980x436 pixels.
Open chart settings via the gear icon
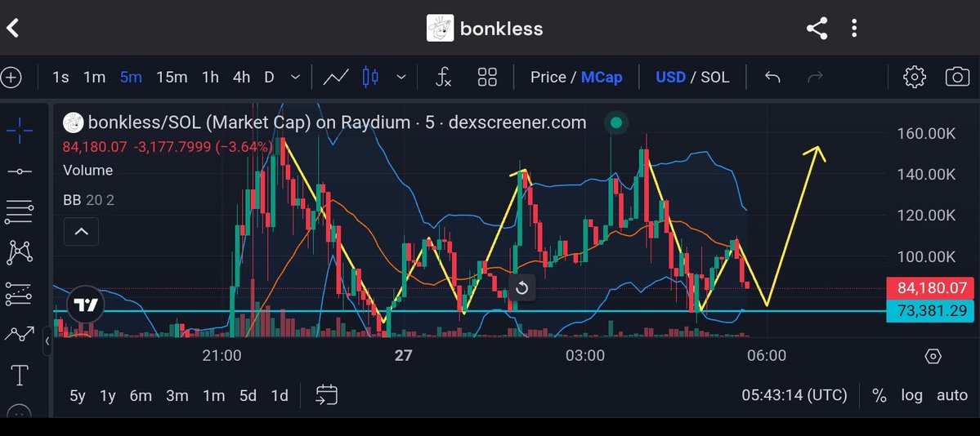pyautogui.click(x=915, y=78)
